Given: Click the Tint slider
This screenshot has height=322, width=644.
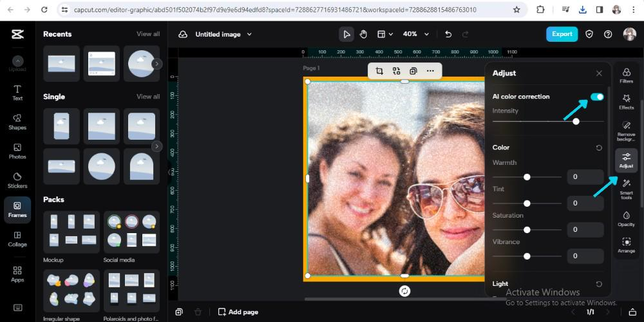Looking at the screenshot, I should pyautogui.click(x=527, y=204).
